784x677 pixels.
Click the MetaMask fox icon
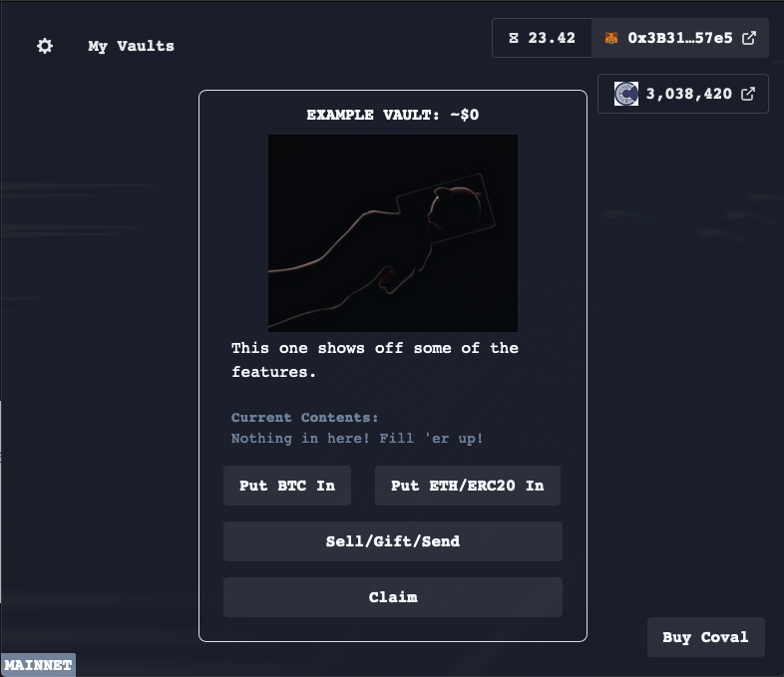point(611,38)
